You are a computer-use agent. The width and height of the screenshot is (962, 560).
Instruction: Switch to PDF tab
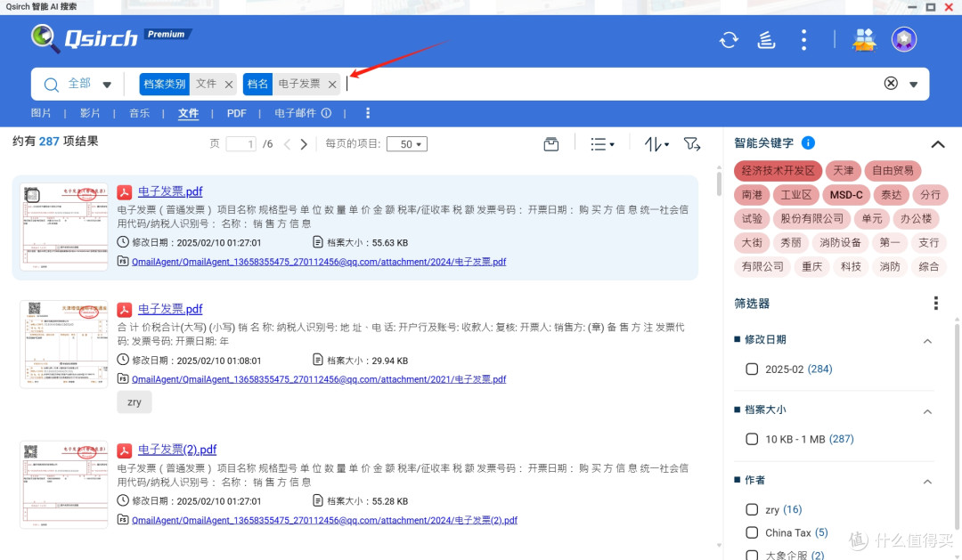(x=236, y=113)
